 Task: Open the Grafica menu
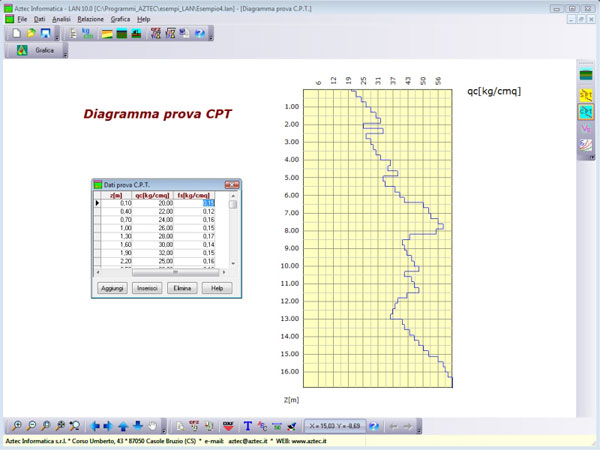click(120, 19)
